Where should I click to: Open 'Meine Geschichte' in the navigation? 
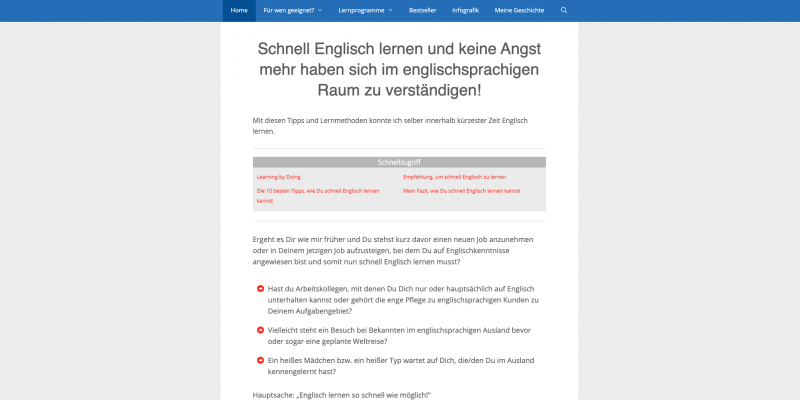click(519, 10)
